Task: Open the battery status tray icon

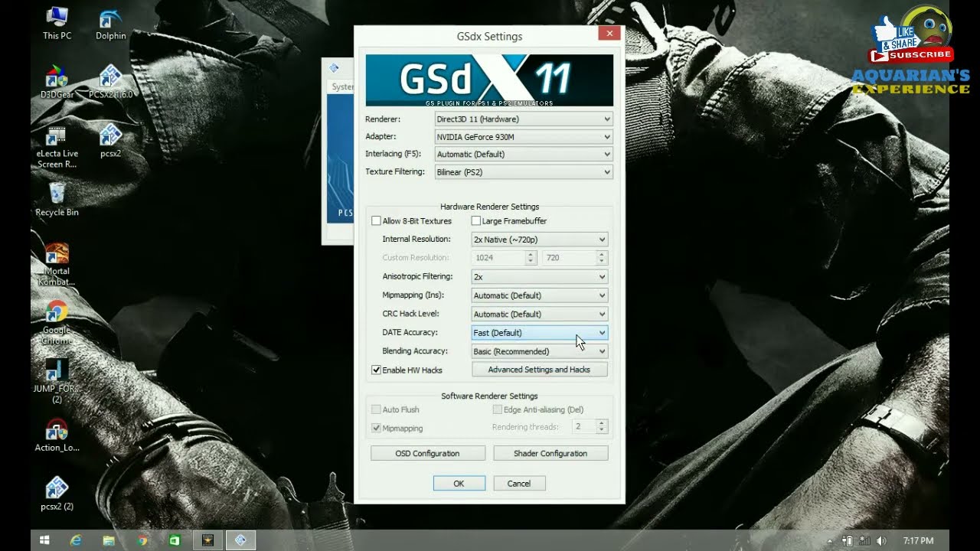Action: click(x=848, y=541)
